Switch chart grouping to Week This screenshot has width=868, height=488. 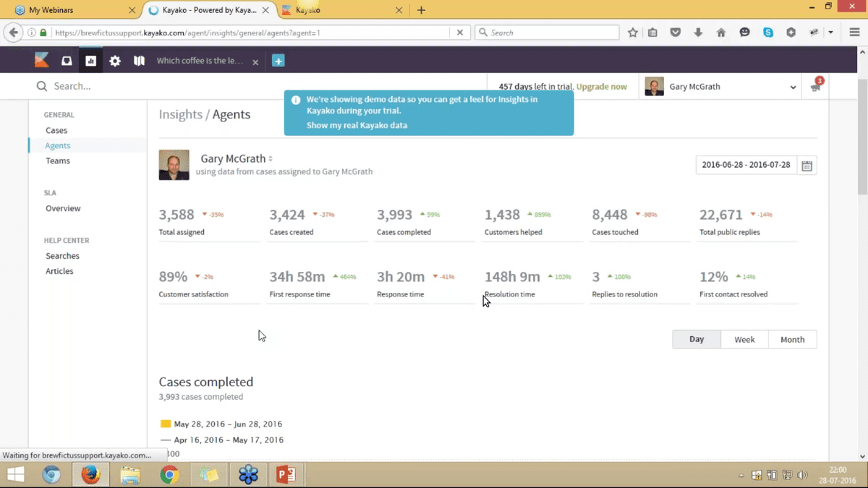point(744,340)
